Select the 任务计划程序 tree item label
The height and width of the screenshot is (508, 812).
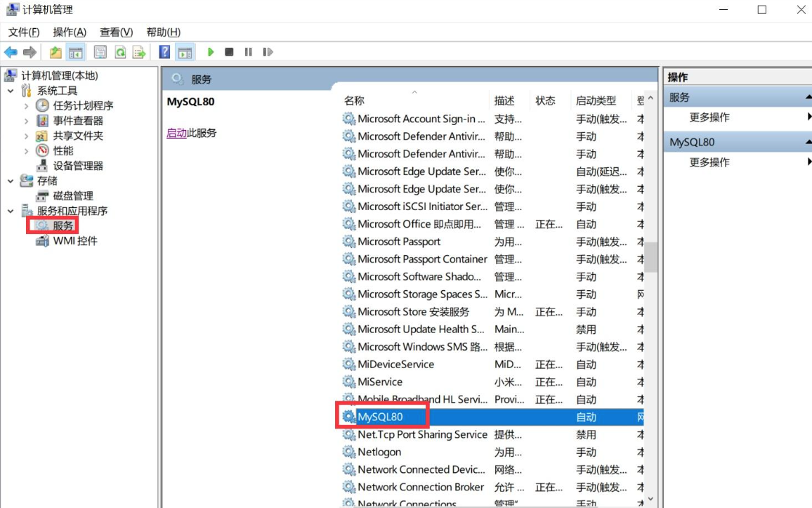[83, 105]
